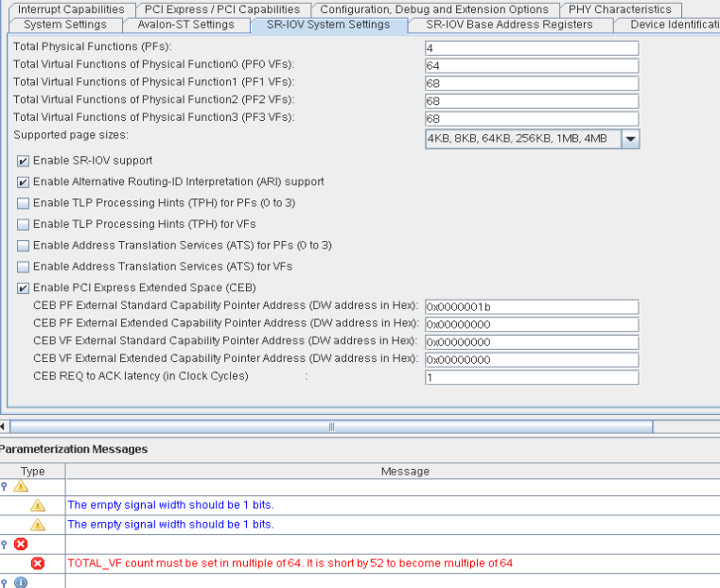Collapse the errors message group

pyautogui.click(x=4, y=545)
